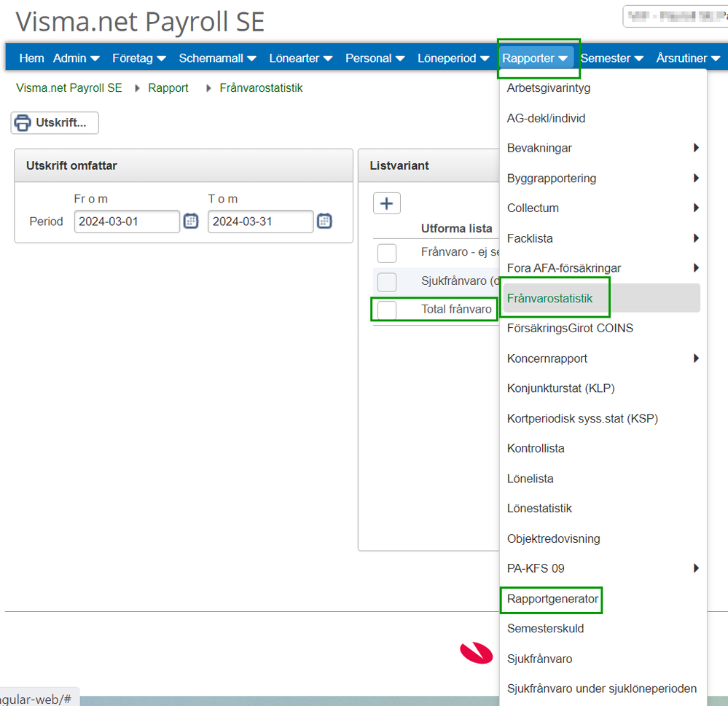
Task: Tick the Total frånvaro checkbox
Action: point(387,310)
